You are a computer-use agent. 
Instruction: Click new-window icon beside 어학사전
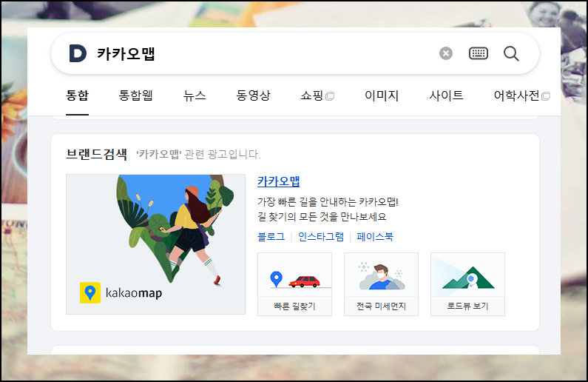pos(546,96)
